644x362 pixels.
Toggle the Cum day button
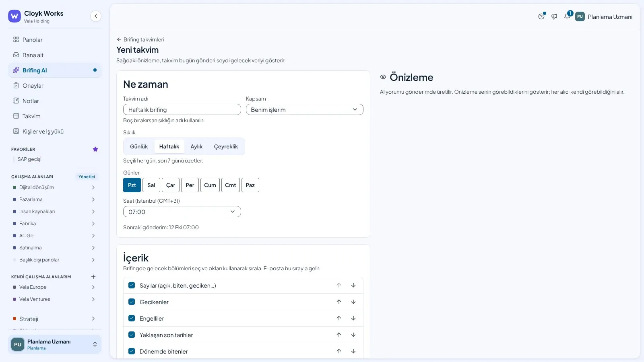pyautogui.click(x=210, y=185)
